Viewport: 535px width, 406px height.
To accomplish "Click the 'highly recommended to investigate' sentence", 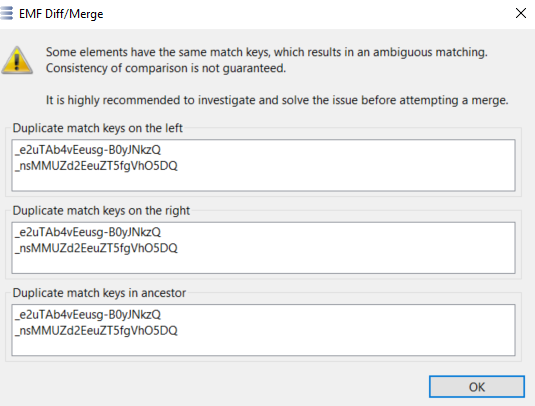I will 277,100.
